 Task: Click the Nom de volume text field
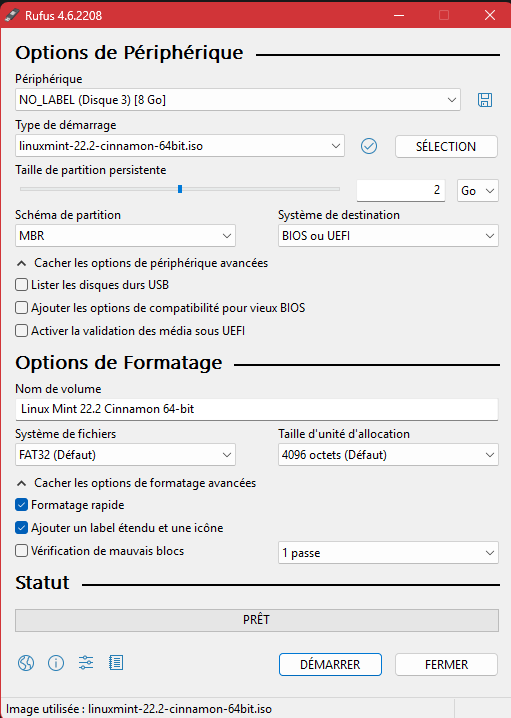(256, 409)
